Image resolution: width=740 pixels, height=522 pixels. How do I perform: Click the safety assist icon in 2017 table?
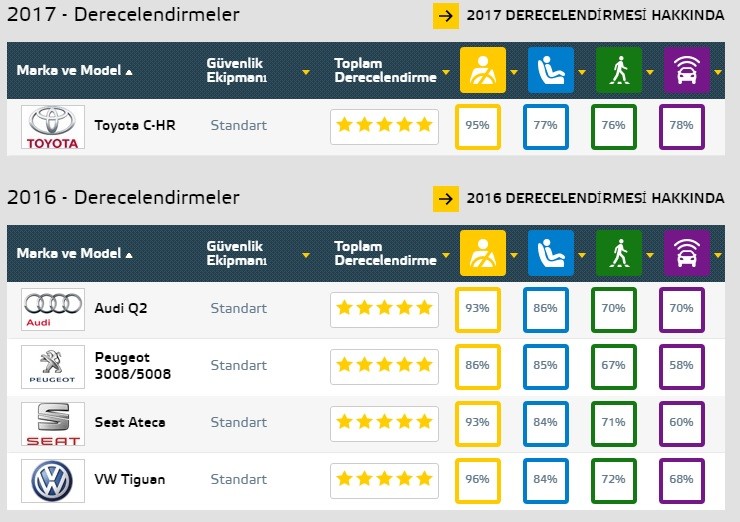[686, 70]
